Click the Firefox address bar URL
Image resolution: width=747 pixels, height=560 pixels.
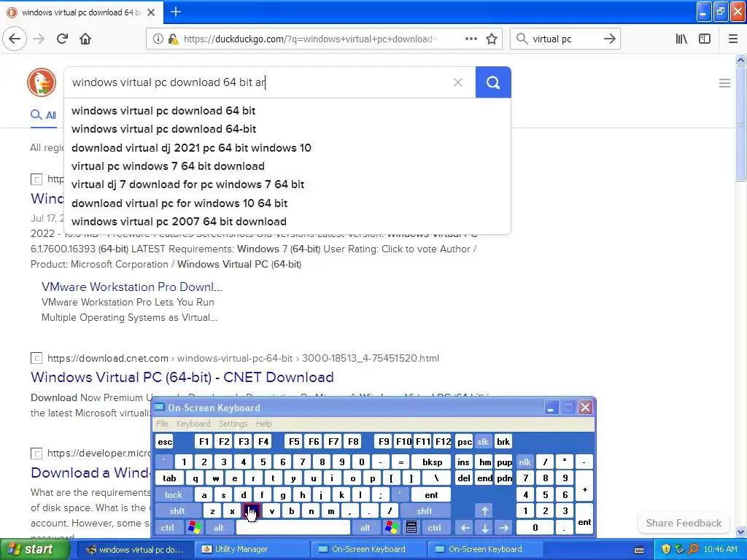pyautogui.click(x=309, y=39)
